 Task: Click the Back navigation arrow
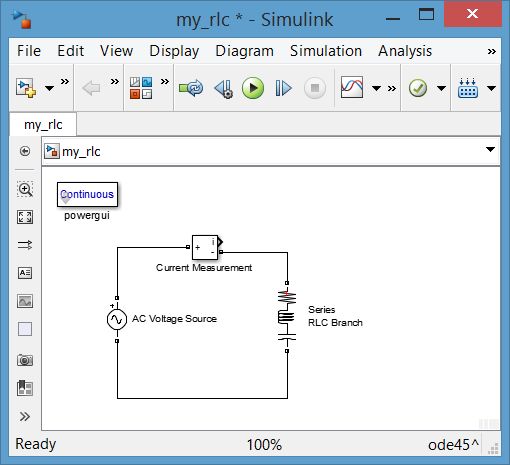click(x=91, y=88)
